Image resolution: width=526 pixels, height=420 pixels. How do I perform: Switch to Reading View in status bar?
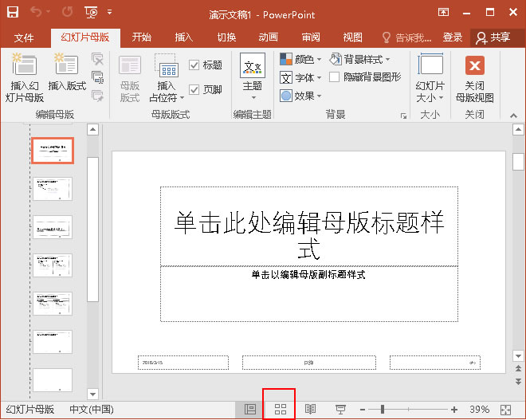point(311,409)
